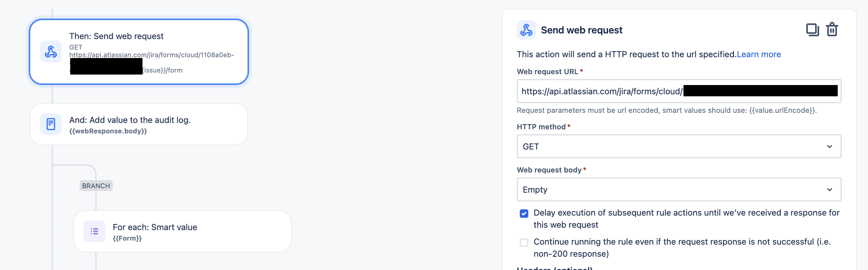Screen dimensions: 868x270
Task: Check Continue running the rule on non-200 response
Action: tap(524, 243)
